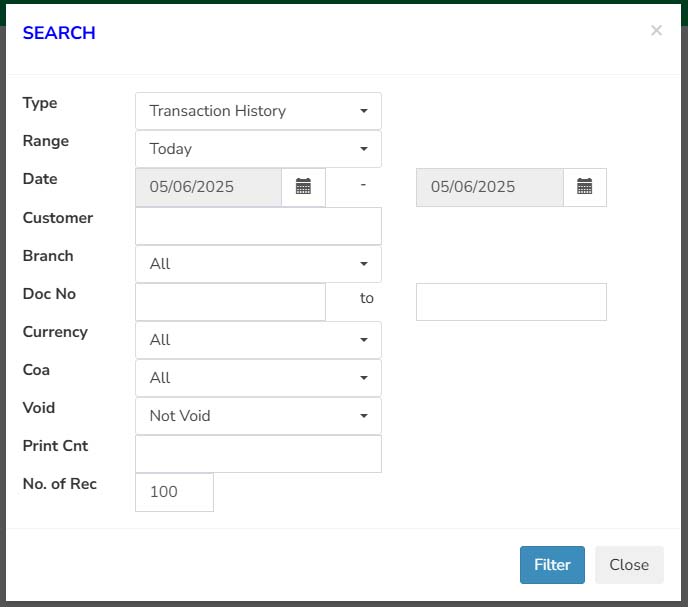The image size is (688, 607).
Task: Open the Range dropdown showing Today
Action: [x=258, y=149]
